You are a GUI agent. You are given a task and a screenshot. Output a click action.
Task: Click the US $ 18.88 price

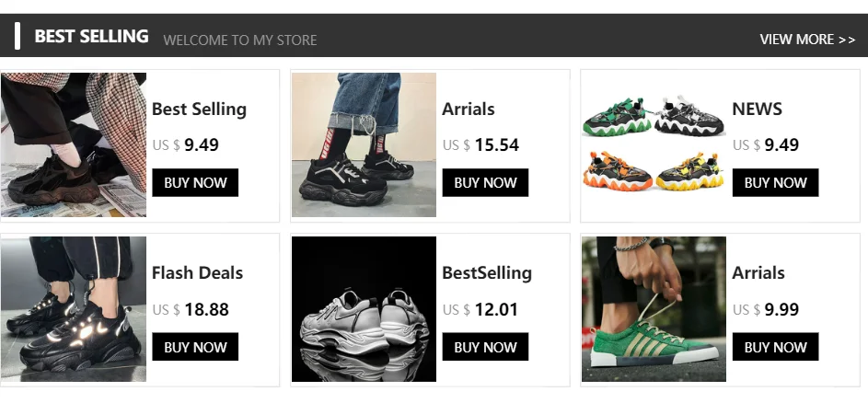coord(191,310)
